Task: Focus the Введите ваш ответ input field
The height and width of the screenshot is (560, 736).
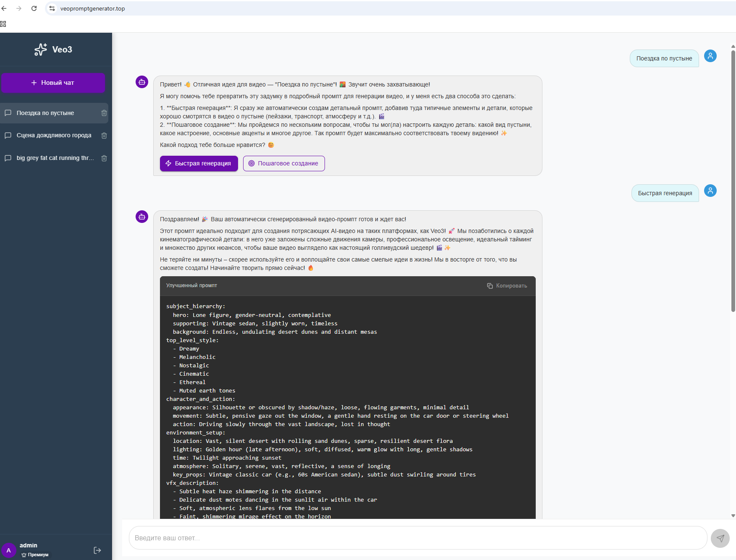Action: tap(418, 538)
